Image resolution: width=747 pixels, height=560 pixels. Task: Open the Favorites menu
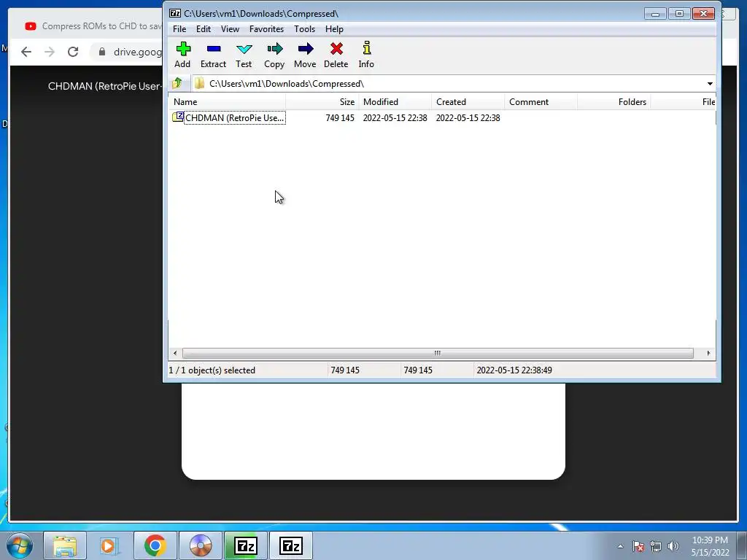coord(266,29)
